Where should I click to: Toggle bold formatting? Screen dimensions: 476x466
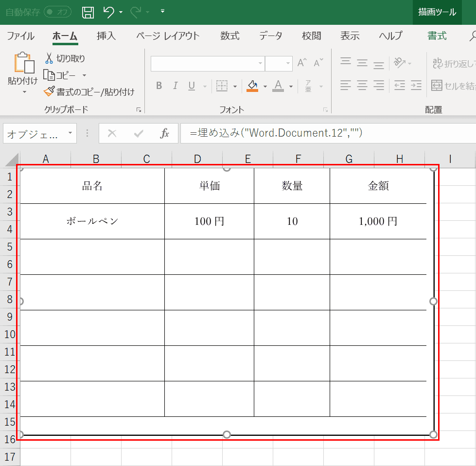tap(159, 86)
